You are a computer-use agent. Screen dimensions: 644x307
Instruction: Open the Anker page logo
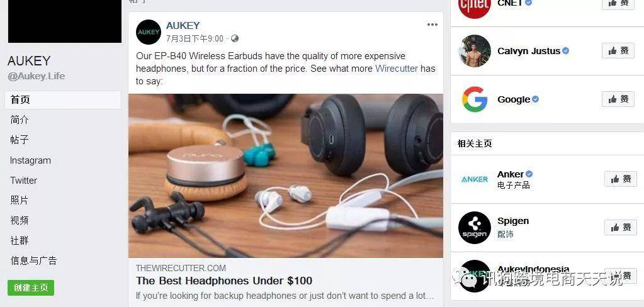(x=475, y=179)
